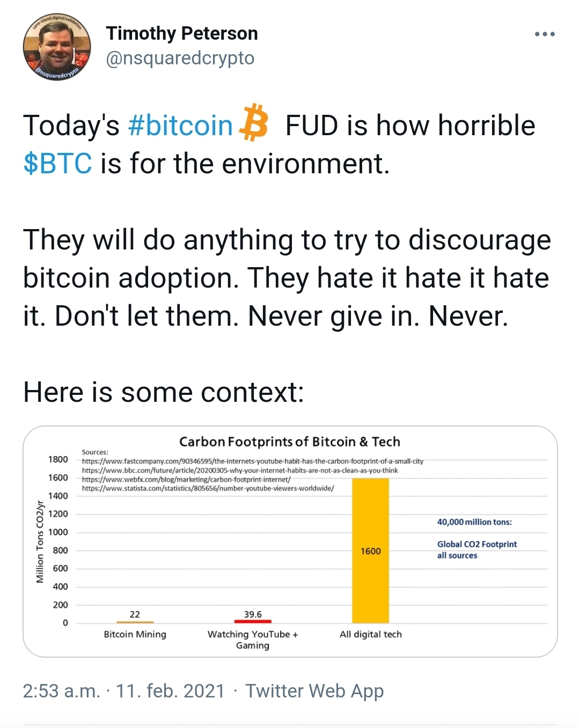This screenshot has width=579, height=728.
Task: Click the 1600 value label on bar
Action: pos(370,551)
